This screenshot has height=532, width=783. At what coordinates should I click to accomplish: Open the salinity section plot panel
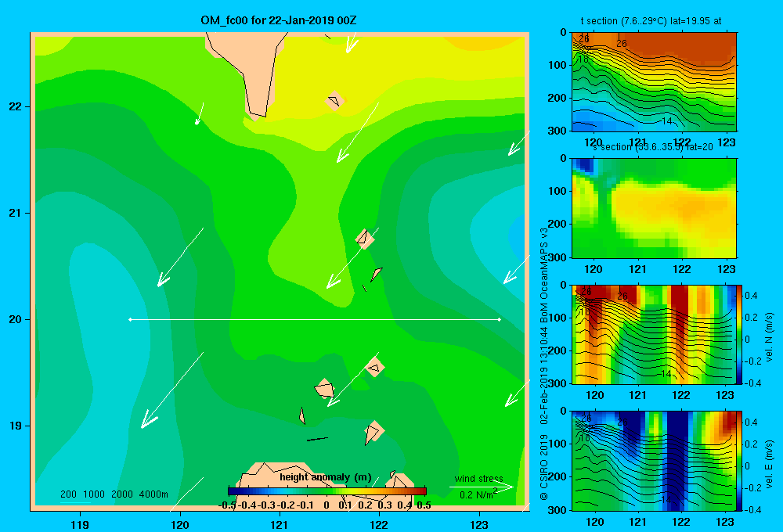click(x=654, y=208)
